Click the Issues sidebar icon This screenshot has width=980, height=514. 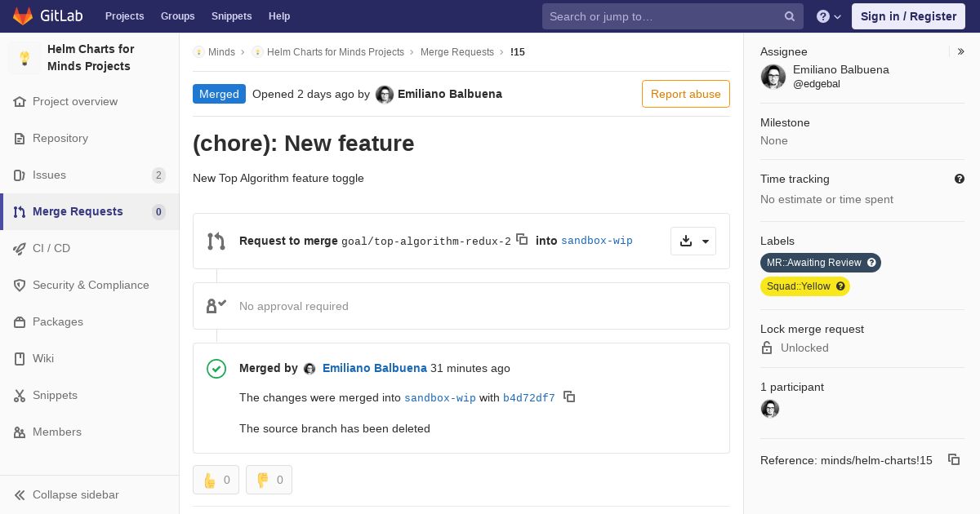[x=20, y=175]
